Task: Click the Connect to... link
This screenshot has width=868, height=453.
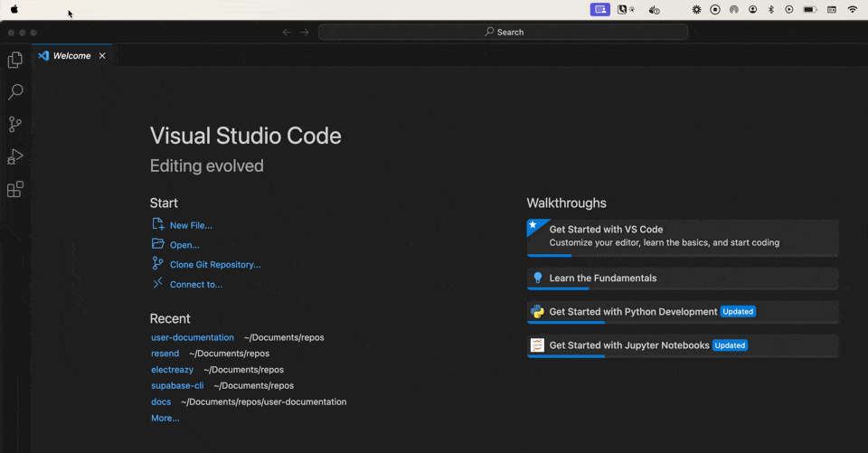Action: [x=196, y=284]
